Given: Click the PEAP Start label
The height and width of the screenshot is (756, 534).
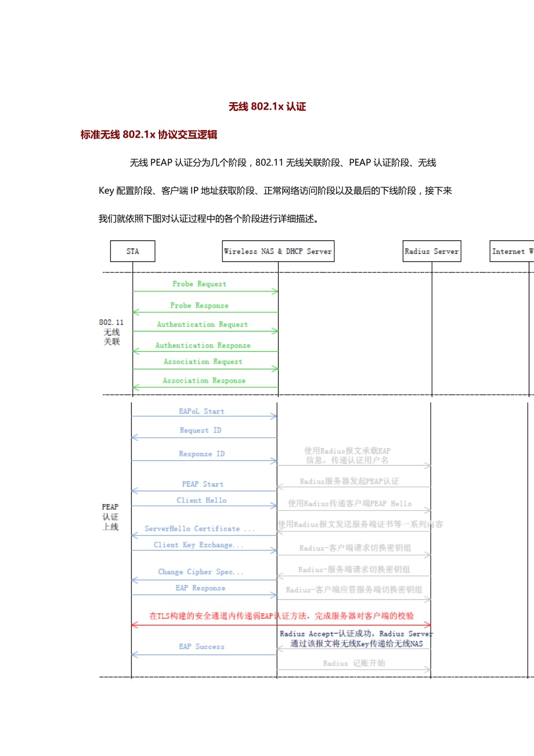Looking at the screenshot, I should (x=202, y=484).
